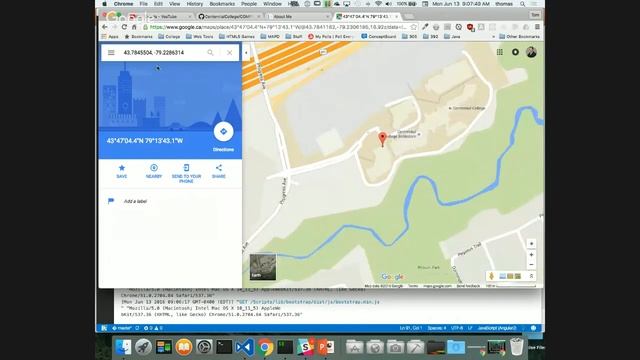This screenshot has width=640, height=360.
Task: Click the Share icon
Action: (x=219, y=168)
